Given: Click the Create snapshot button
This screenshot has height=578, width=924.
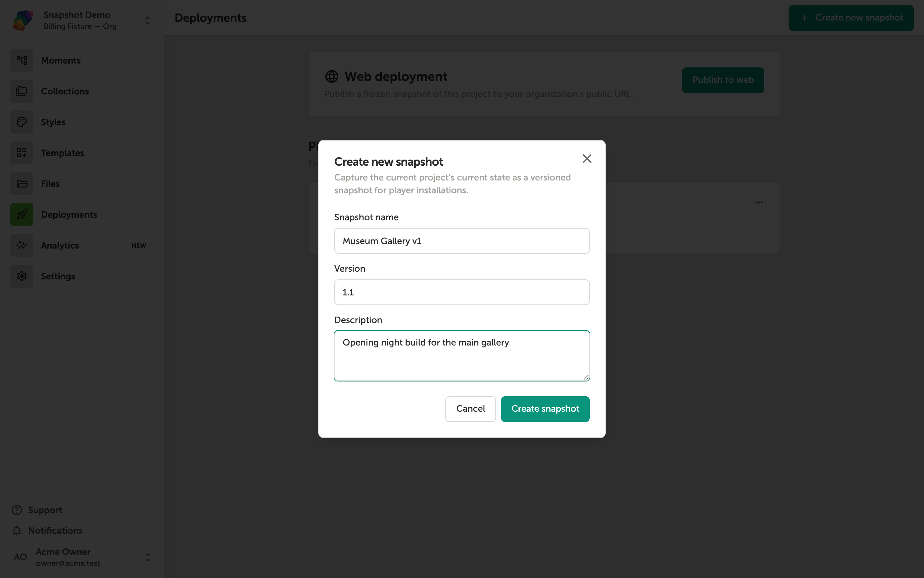Looking at the screenshot, I should coord(545,409).
